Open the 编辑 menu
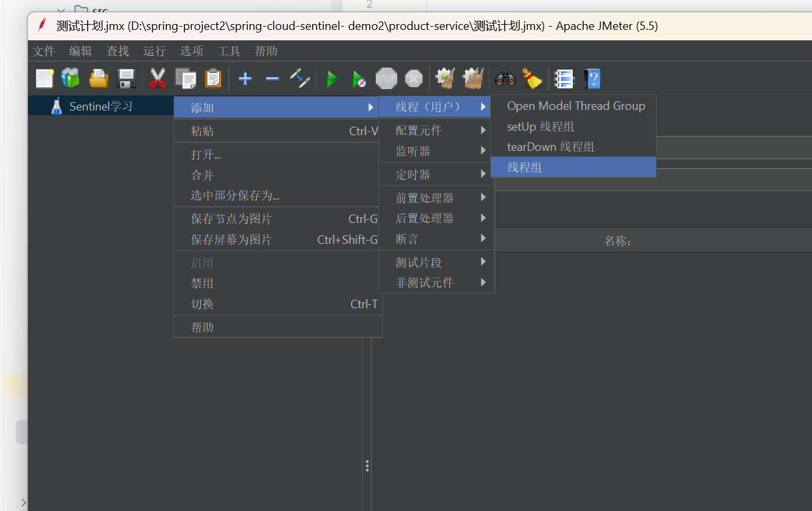Viewport: 812px width, 511px height. coord(81,51)
